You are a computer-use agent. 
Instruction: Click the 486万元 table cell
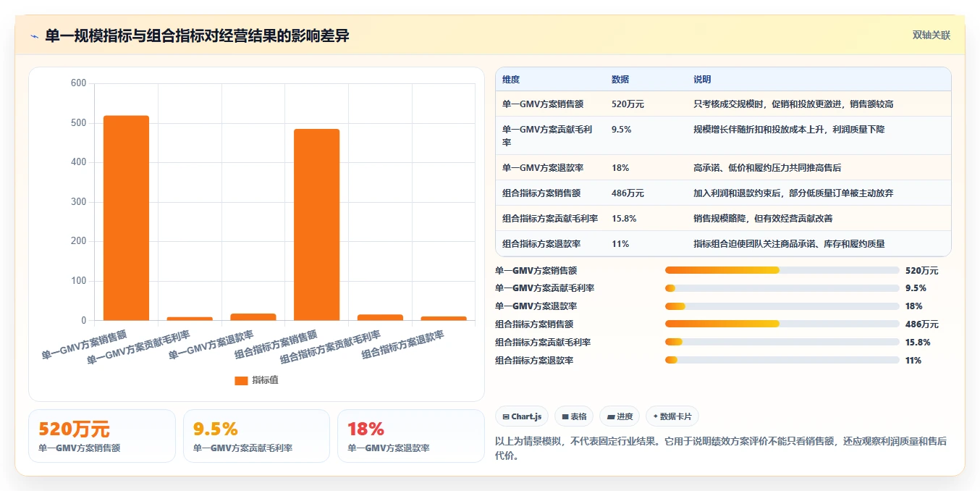point(628,193)
